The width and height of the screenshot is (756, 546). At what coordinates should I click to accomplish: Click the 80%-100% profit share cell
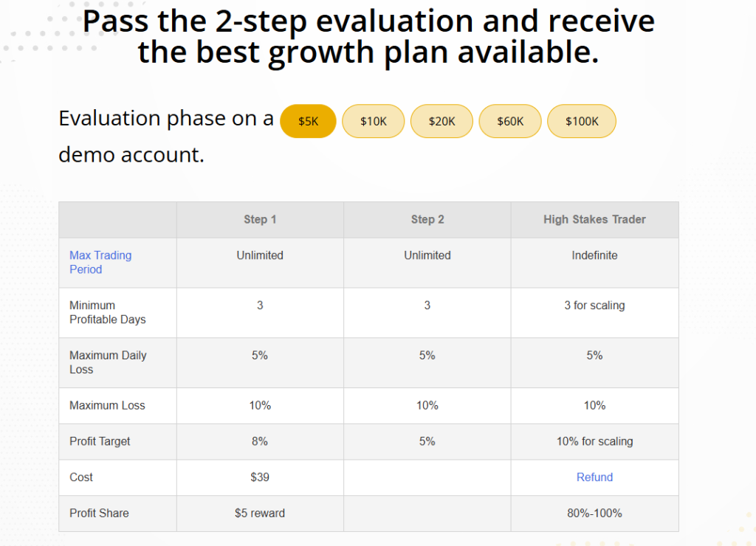pos(594,514)
